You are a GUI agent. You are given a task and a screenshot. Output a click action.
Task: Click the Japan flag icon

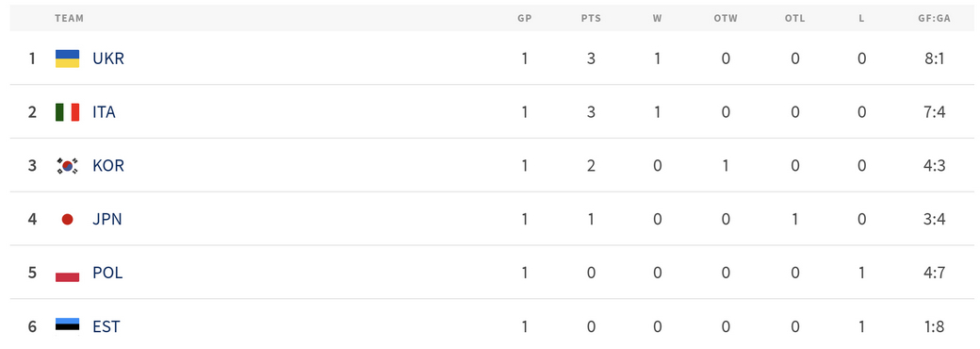coord(68,220)
